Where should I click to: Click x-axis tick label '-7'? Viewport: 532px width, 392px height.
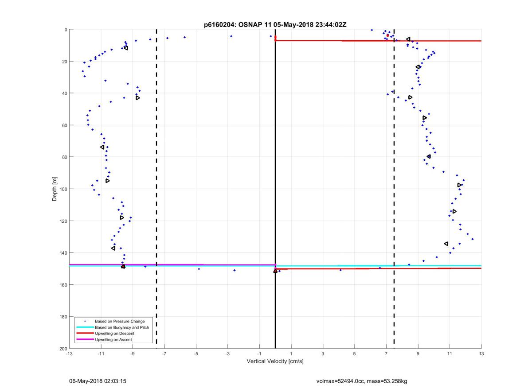[164, 354]
